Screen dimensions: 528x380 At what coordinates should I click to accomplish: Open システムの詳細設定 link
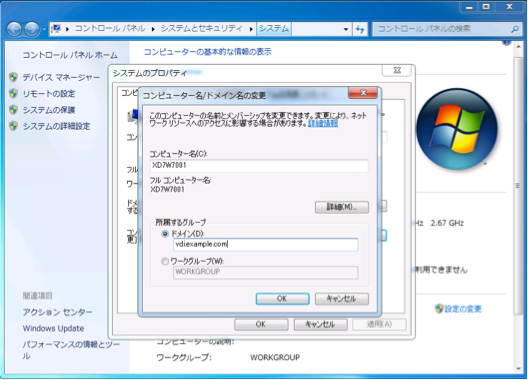tap(56, 126)
